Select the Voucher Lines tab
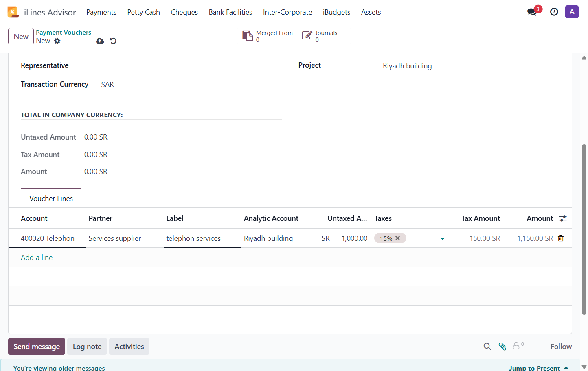The width and height of the screenshot is (588, 371). click(x=51, y=198)
